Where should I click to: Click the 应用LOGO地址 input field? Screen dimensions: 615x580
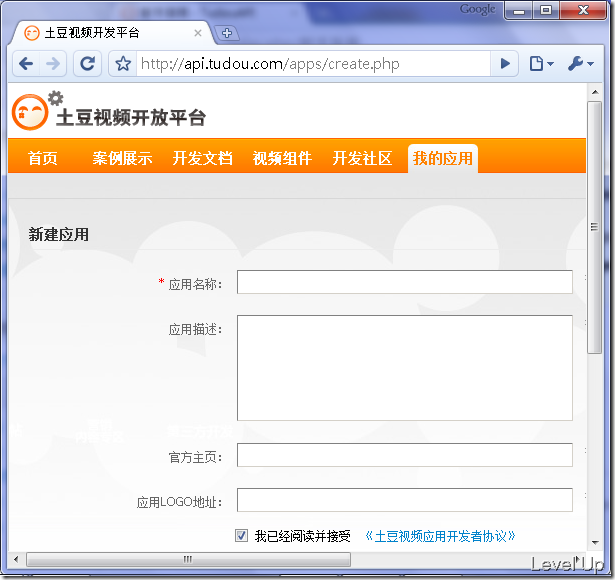tap(404, 500)
